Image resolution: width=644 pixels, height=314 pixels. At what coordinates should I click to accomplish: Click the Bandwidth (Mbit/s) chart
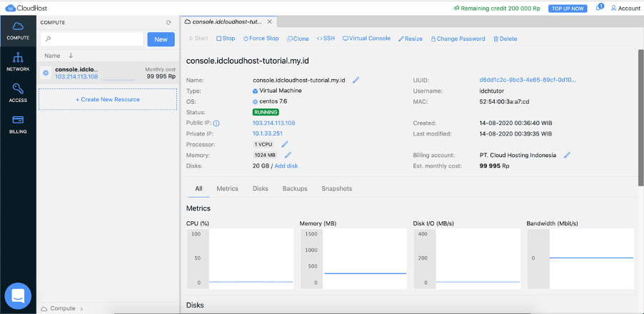580,258
